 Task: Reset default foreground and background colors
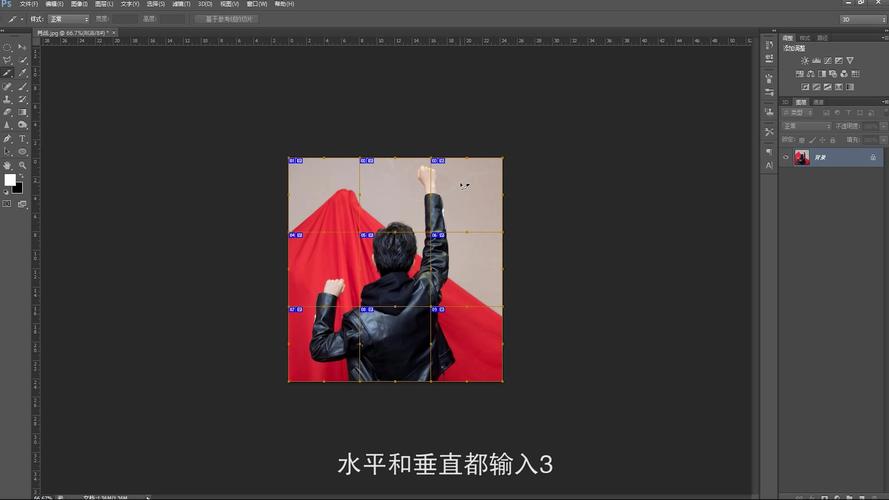6,192
